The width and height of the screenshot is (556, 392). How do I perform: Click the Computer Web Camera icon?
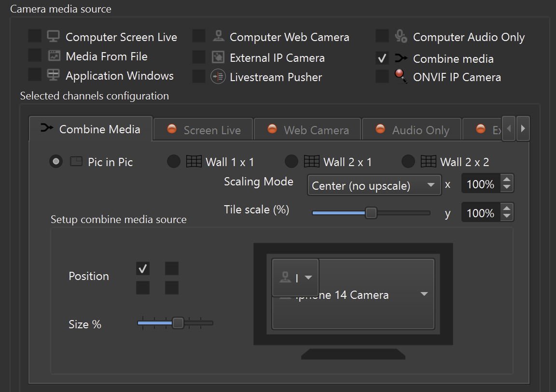point(218,37)
